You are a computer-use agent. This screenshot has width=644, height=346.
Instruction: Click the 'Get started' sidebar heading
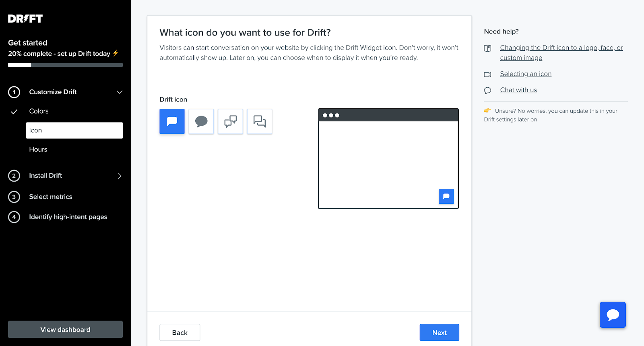28,43
